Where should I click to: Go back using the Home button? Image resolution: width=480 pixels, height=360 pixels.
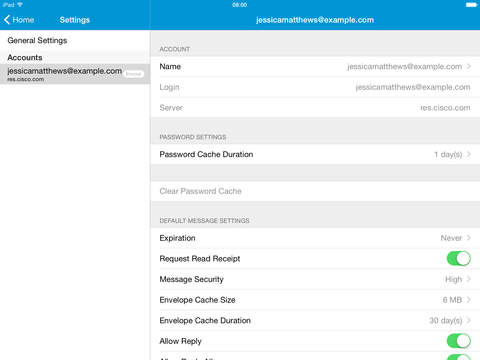pyautogui.click(x=19, y=20)
